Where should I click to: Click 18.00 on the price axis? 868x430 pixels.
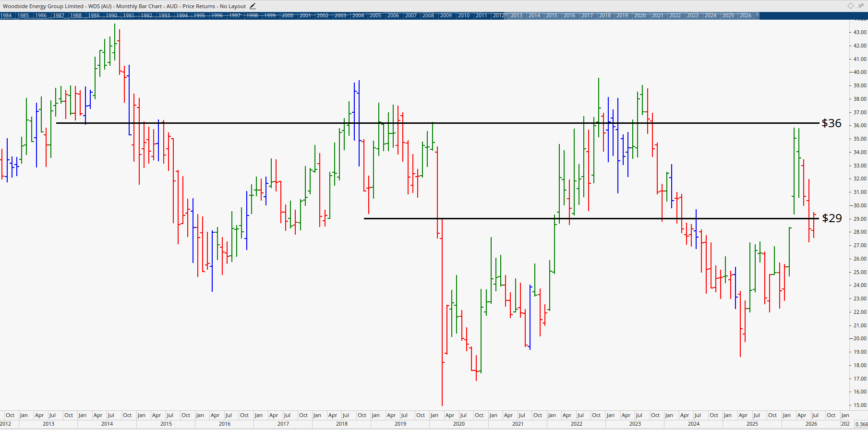[x=860, y=365]
